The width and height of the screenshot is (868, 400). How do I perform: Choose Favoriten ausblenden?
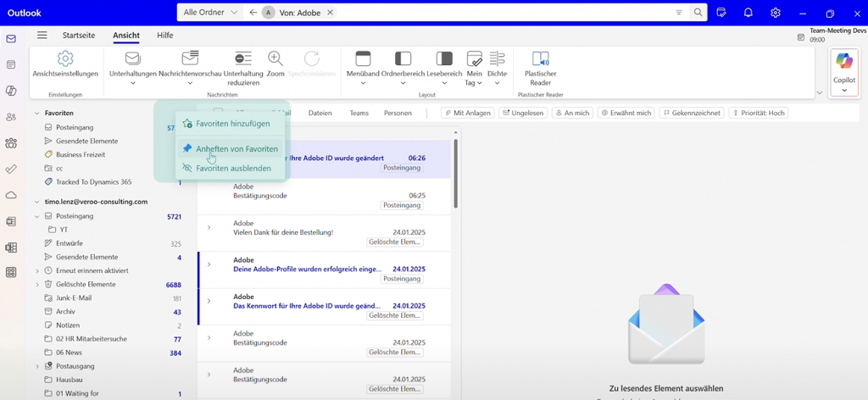(x=231, y=168)
